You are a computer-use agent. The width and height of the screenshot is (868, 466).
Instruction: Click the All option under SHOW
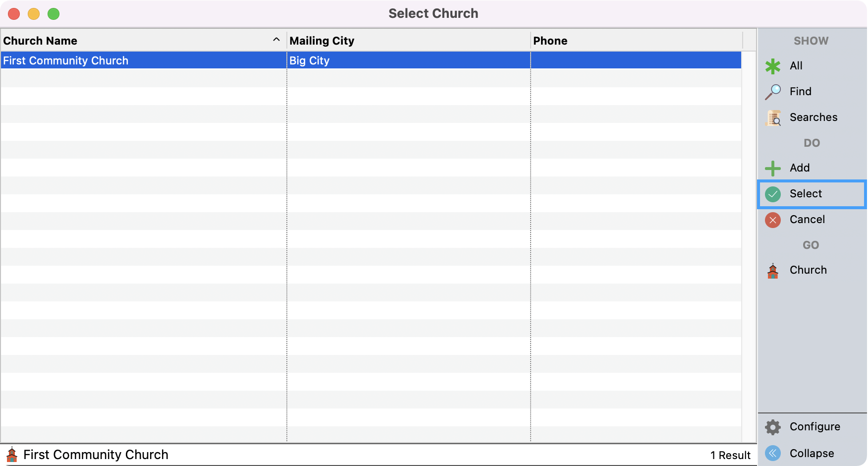tap(795, 66)
